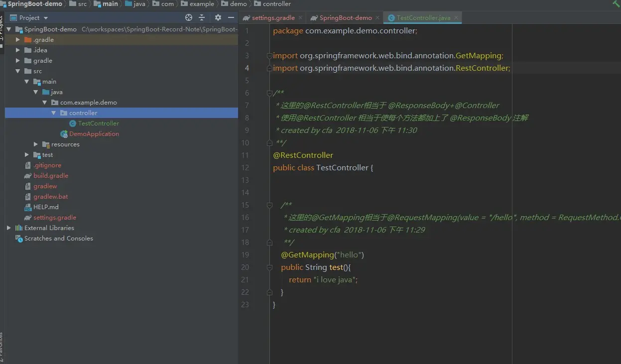Click the build.gradle elephant icon in tree

(28, 176)
